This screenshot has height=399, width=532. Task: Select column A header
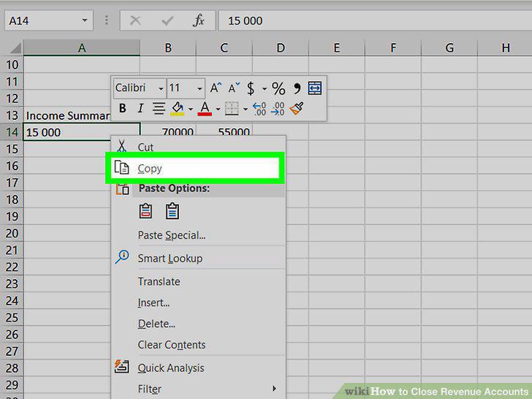81,47
